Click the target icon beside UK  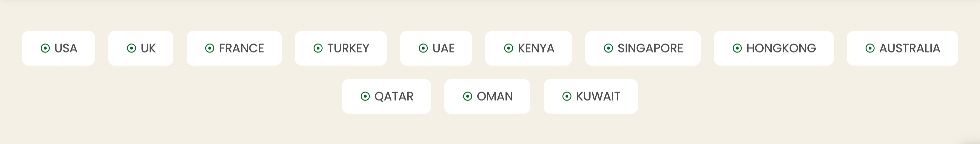(132, 48)
